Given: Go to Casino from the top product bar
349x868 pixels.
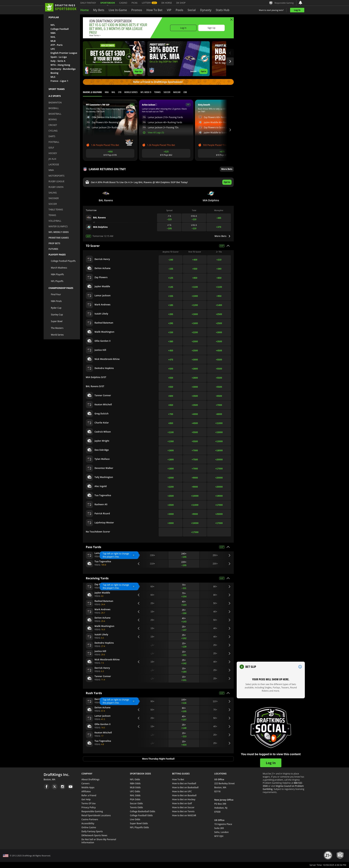Looking at the screenshot, I should (x=123, y=3).
